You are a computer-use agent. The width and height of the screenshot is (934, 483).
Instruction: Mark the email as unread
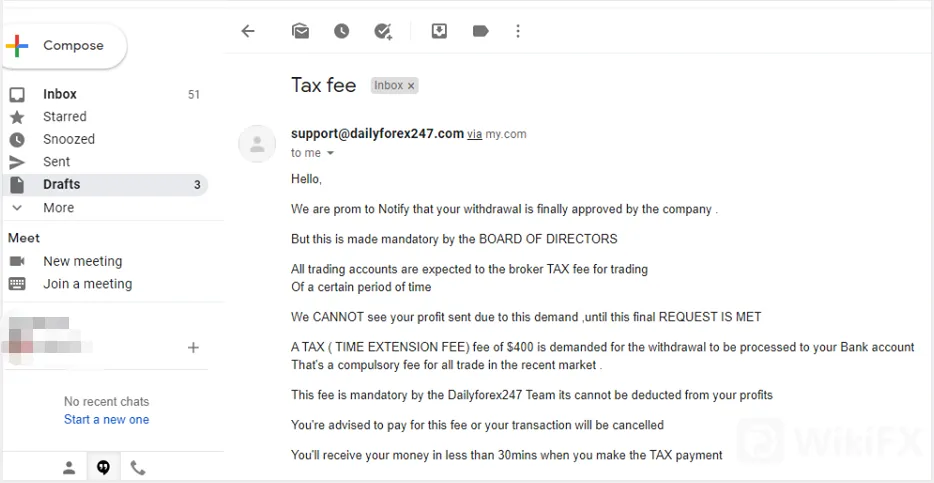300,31
